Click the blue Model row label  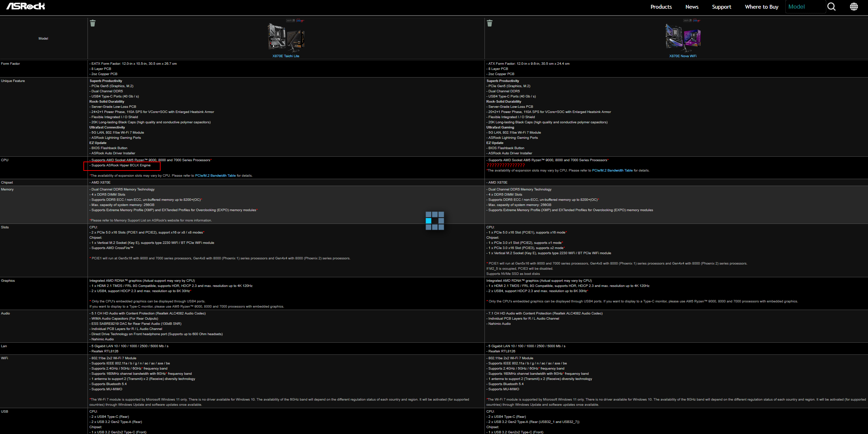coord(43,39)
